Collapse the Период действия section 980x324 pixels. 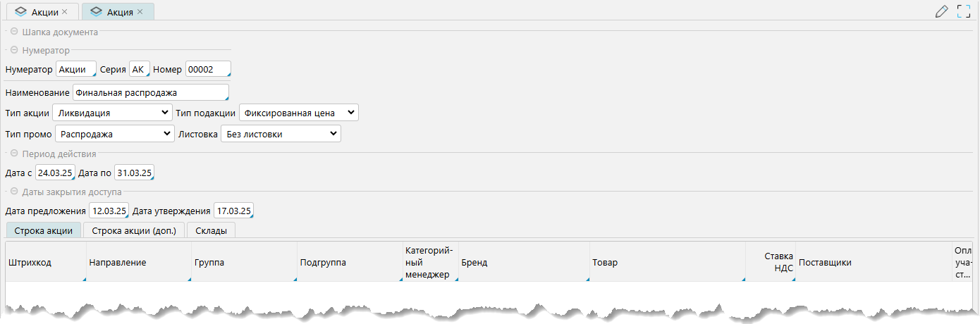(14, 154)
